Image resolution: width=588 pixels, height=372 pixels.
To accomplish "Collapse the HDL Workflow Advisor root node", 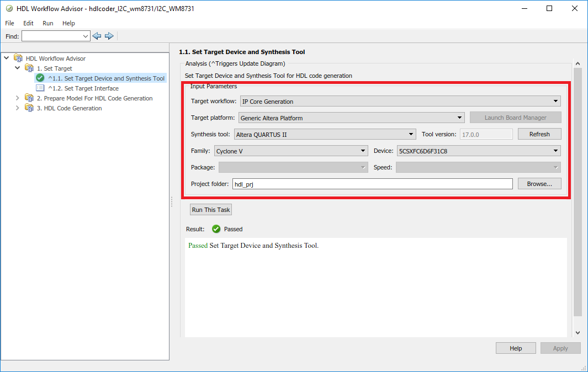I will click(x=7, y=58).
